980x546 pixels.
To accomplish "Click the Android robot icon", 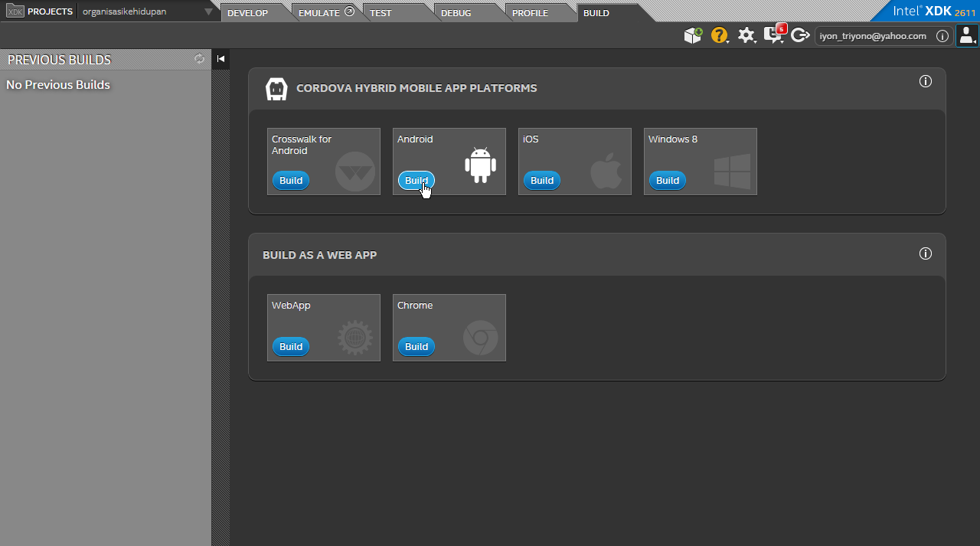I will point(481,165).
